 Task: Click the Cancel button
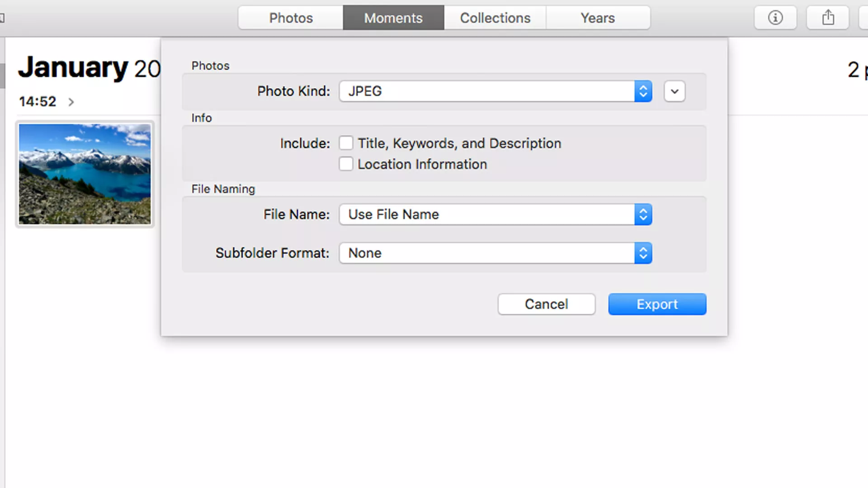(x=546, y=304)
